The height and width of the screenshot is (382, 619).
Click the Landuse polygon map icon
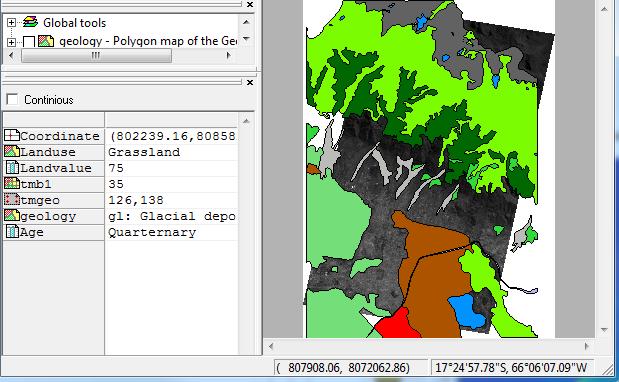pyautogui.click(x=12, y=152)
